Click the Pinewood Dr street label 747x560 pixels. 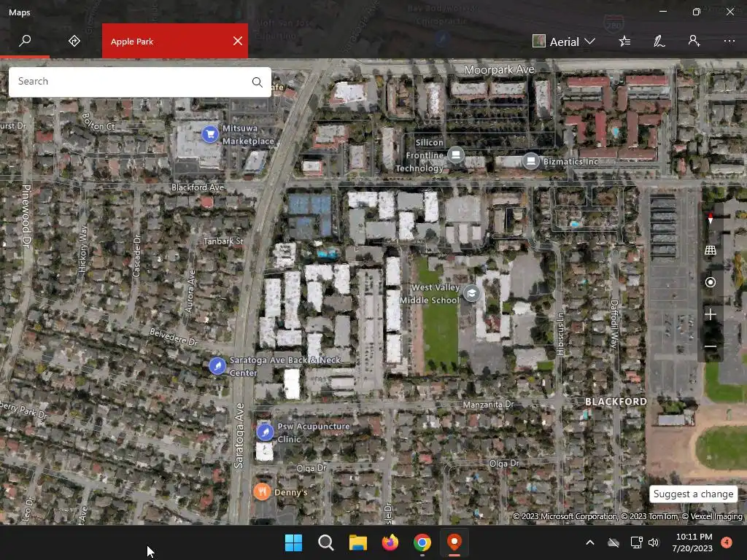click(x=26, y=216)
